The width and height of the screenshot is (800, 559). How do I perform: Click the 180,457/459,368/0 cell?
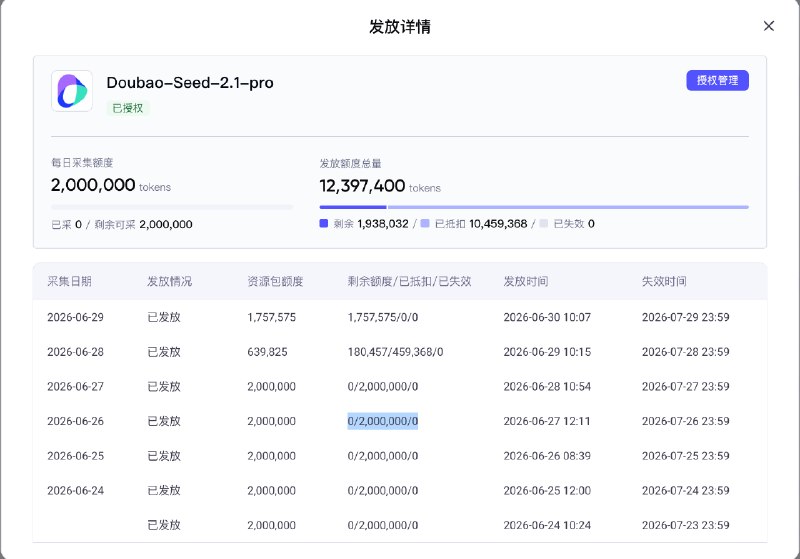[395, 352]
